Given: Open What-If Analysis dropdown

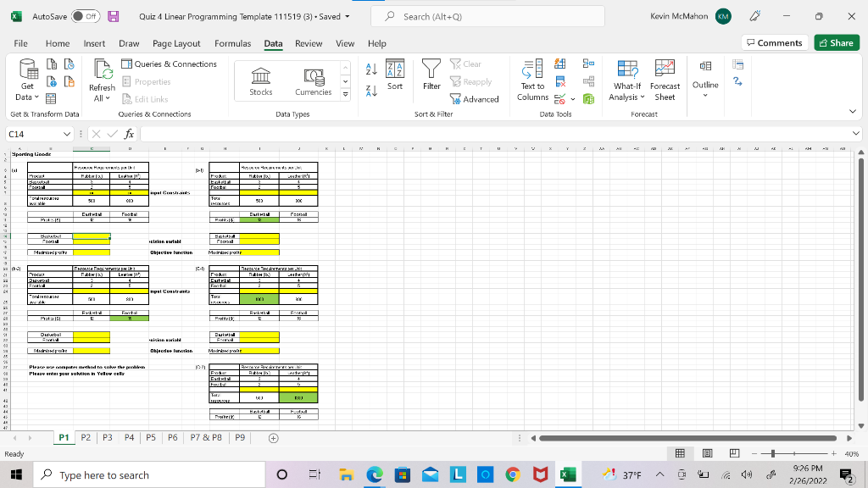Looking at the screenshot, I should coord(627,80).
